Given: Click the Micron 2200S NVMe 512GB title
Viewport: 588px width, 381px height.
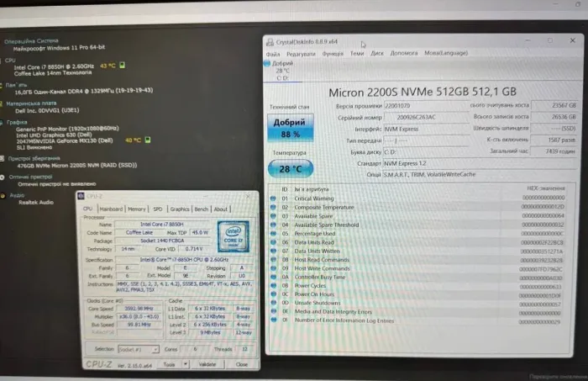Looking at the screenshot, I should click(423, 93).
